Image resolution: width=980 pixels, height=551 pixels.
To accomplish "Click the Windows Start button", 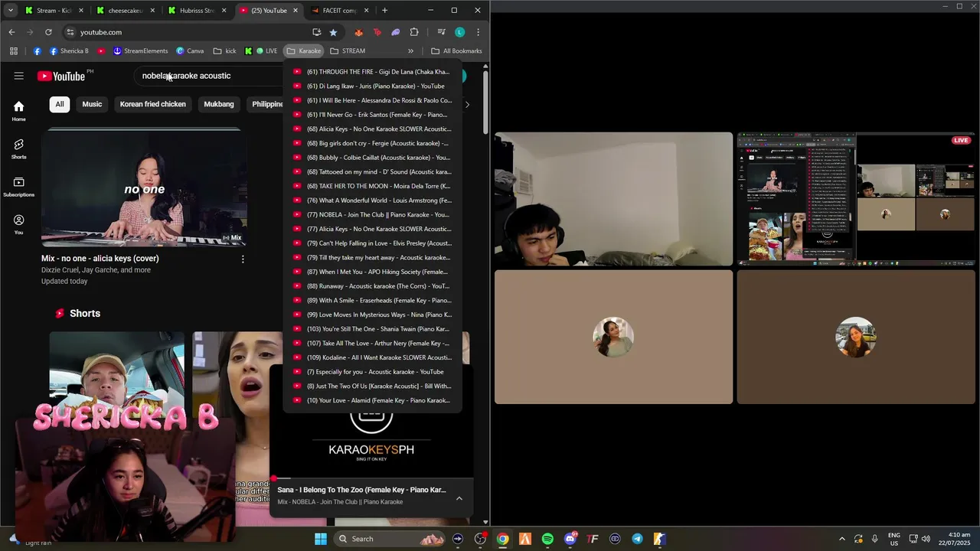I will click(x=321, y=539).
